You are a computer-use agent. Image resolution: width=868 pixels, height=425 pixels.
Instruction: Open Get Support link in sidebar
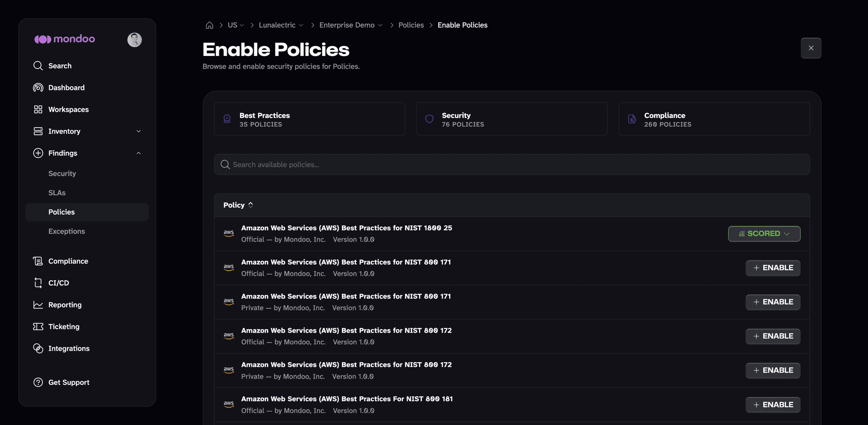pyautogui.click(x=69, y=382)
